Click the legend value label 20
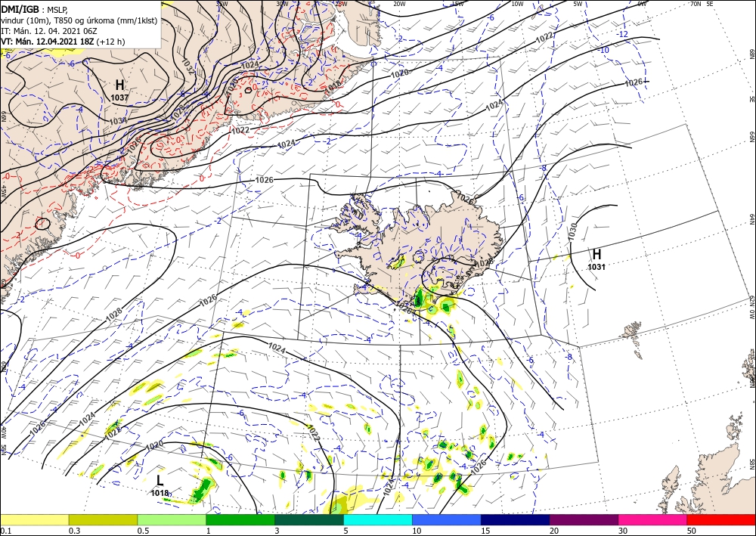756x536 pixels. (x=554, y=531)
